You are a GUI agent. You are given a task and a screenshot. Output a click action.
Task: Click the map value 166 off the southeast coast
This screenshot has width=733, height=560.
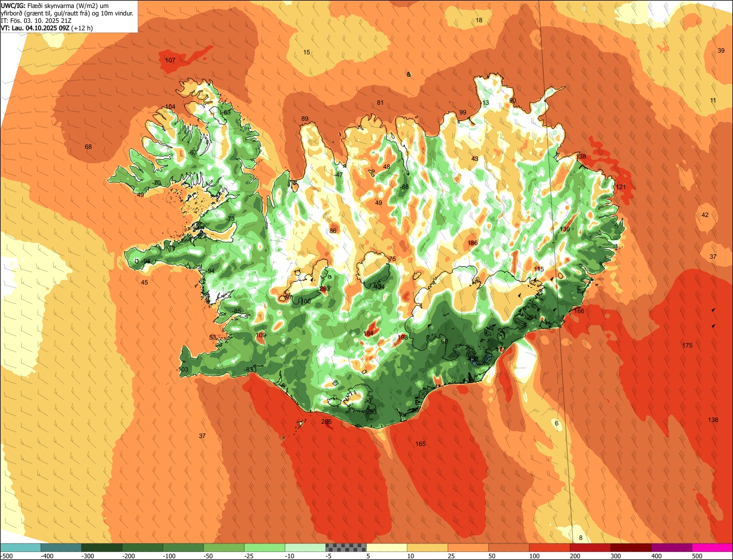[x=580, y=311]
